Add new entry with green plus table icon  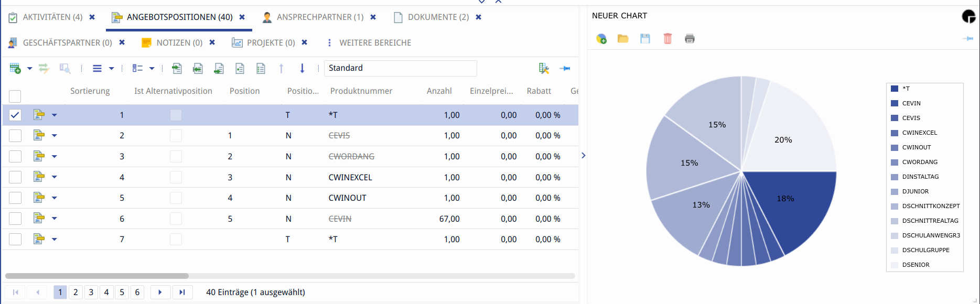pos(15,68)
